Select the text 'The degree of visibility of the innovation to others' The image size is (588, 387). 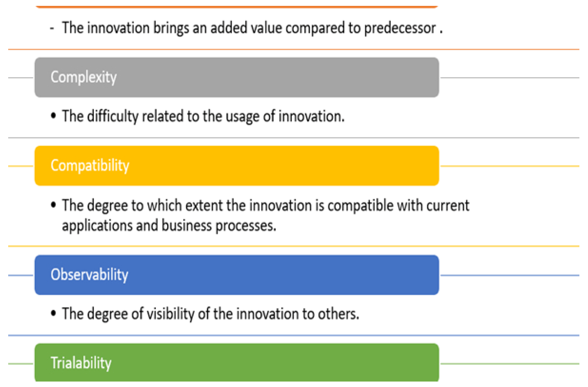pyautogui.click(x=210, y=314)
